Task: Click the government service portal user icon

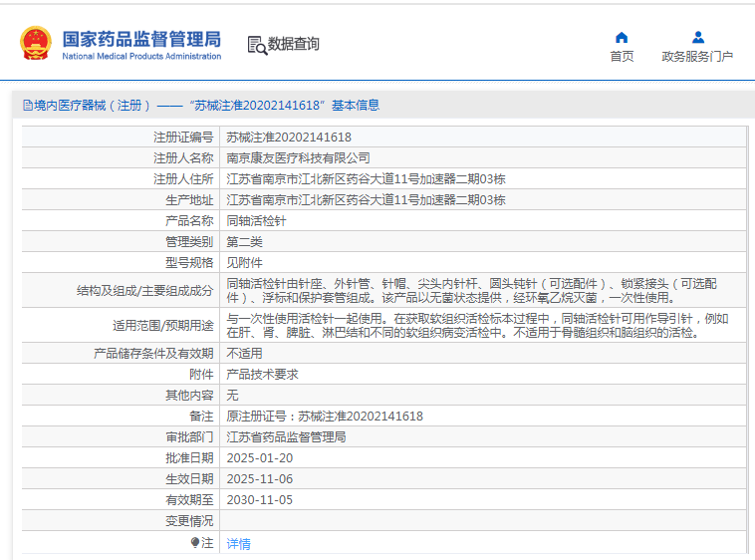Action: (x=697, y=38)
